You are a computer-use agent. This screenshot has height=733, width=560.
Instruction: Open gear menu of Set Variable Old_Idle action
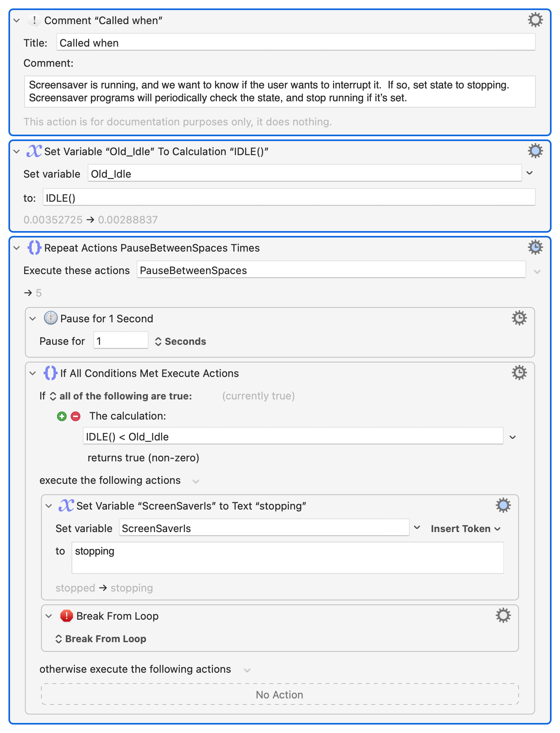coord(535,151)
